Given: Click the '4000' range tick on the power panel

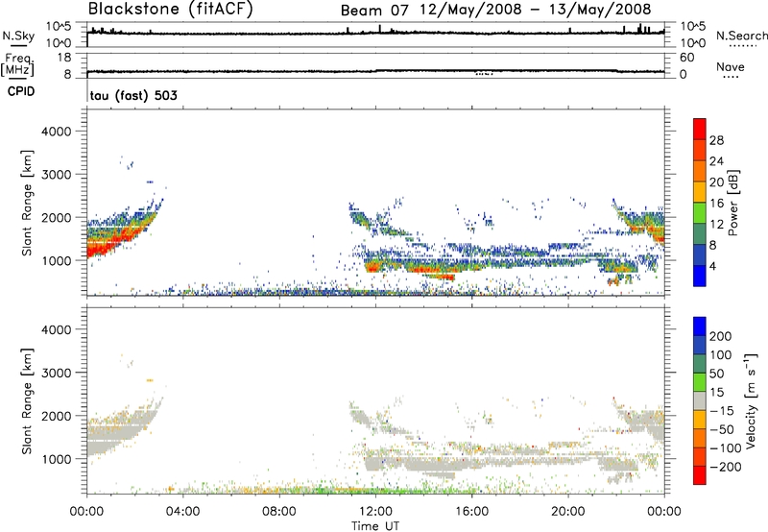Looking at the screenshot, I should (x=57, y=132).
